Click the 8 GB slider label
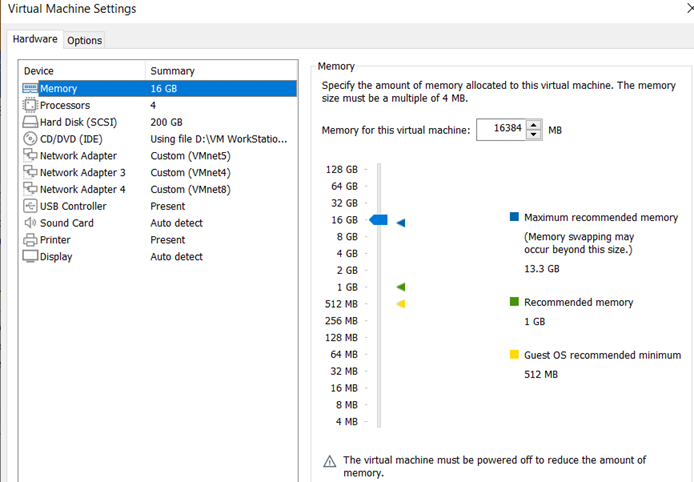This screenshot has height=482, width=694. point(347,237)
